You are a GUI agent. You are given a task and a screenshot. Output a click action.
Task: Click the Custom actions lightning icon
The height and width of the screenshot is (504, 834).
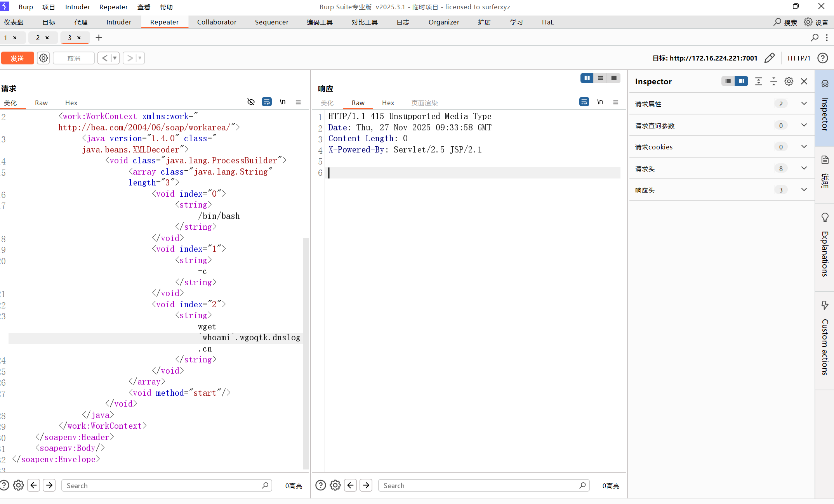(825, 305)
